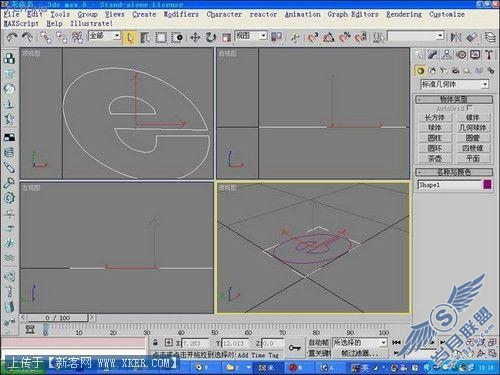Open the Layer Manager icon
The height and width of the screenshot is (375, 500).
tap(490, 37)
